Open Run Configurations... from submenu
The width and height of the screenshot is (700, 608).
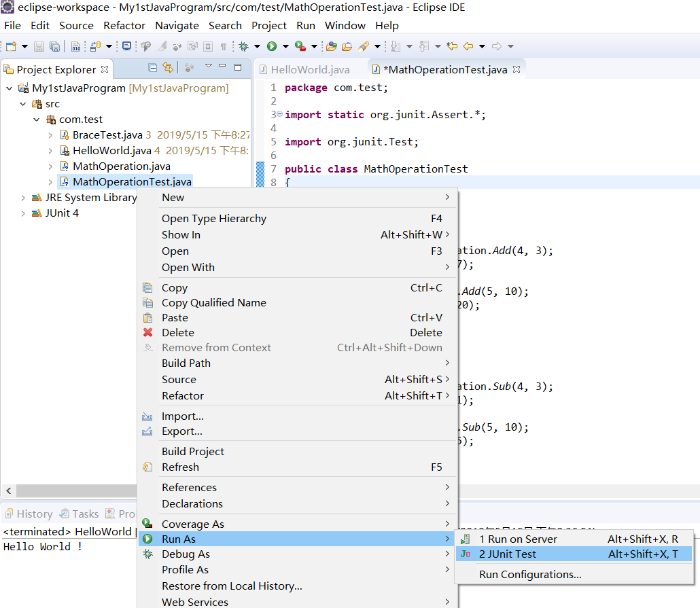574,575
